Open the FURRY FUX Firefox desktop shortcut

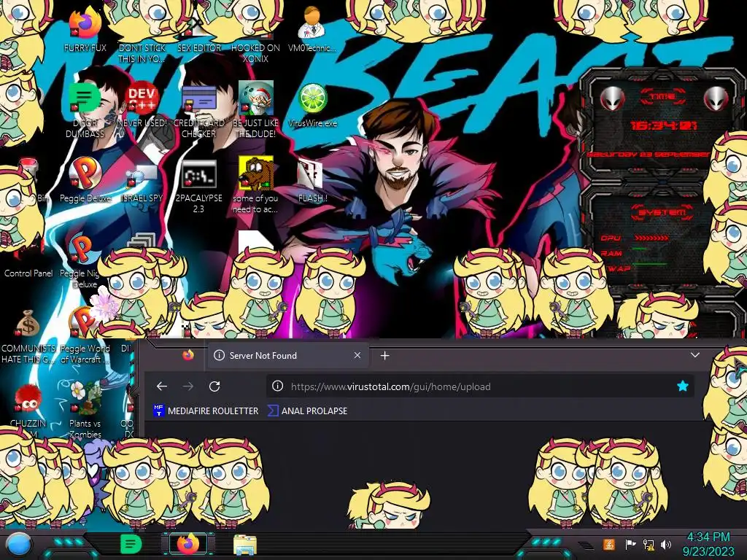(x=85, y=24)
